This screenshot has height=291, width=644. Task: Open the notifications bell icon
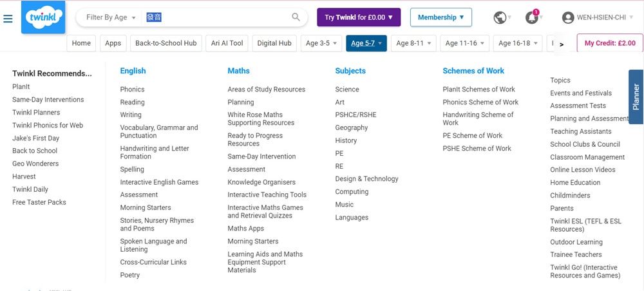coord(532,17)
